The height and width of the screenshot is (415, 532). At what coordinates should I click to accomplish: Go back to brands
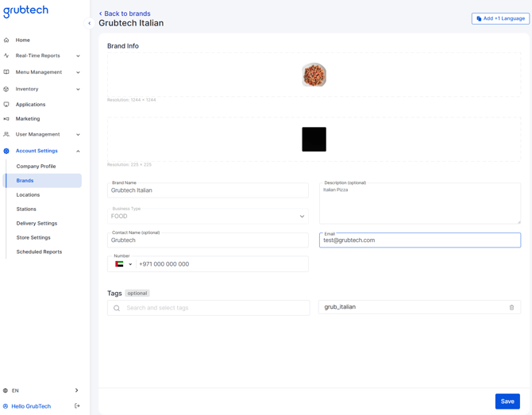[125, 13]
